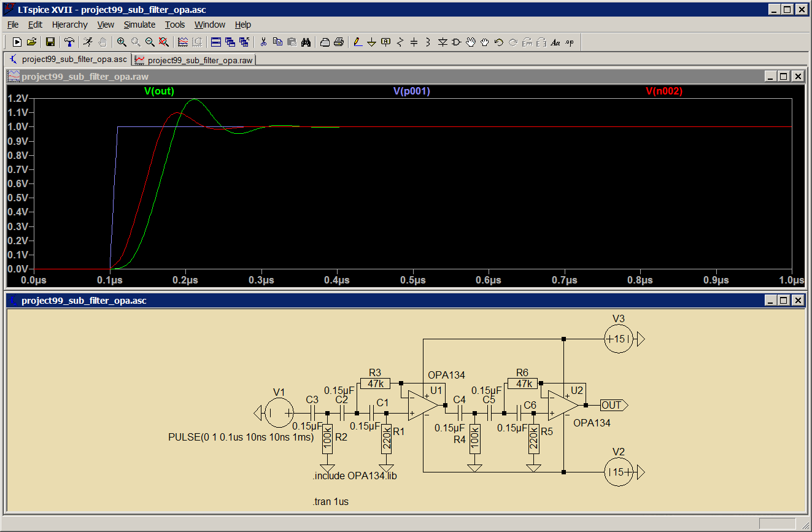The width and height of the screenshot is (812, 532).
Task: Select the Capacitor placement tool
Action: (x=414, y=42)
